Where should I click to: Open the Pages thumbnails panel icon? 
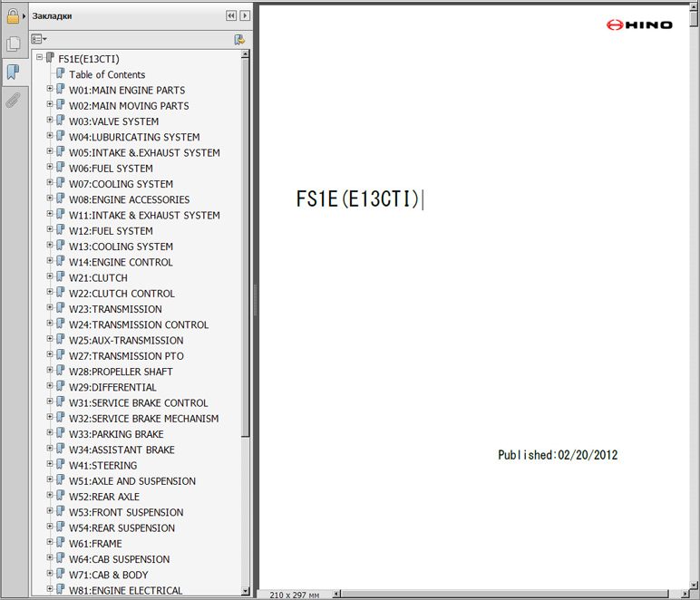tap(13, 44)
